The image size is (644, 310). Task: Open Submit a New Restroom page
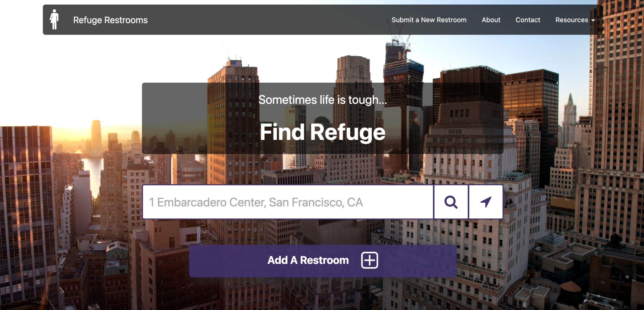(429, 20)
